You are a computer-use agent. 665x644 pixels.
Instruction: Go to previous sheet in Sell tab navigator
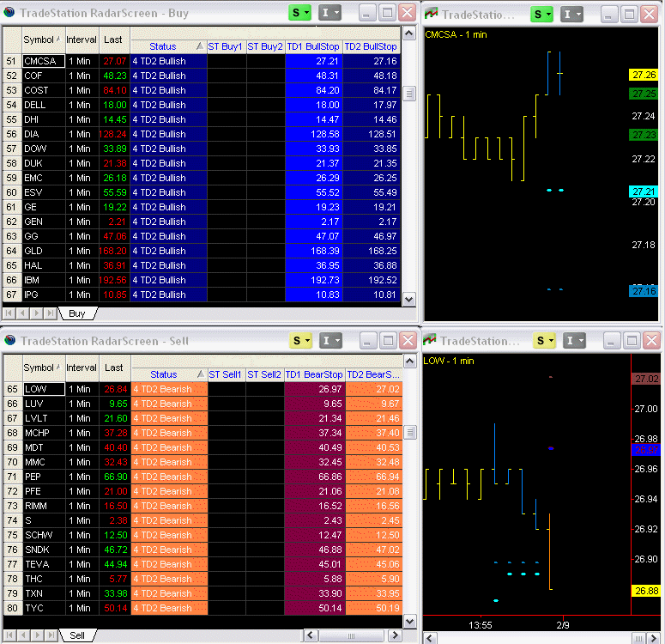[x=23, y=635]
